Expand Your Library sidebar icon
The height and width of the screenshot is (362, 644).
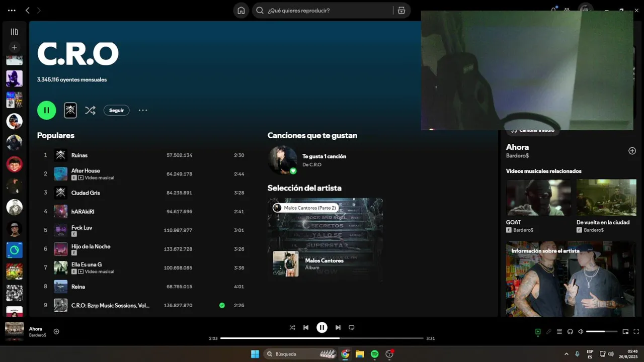click(14, 32)
